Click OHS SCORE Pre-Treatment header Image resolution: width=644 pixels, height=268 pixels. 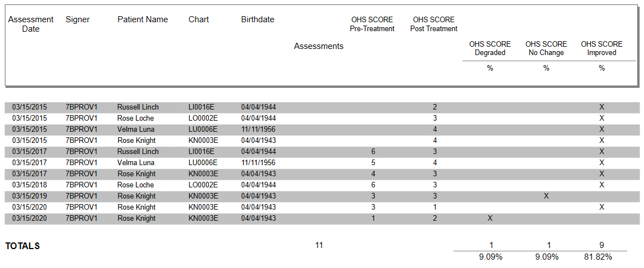tap(372, 24)
